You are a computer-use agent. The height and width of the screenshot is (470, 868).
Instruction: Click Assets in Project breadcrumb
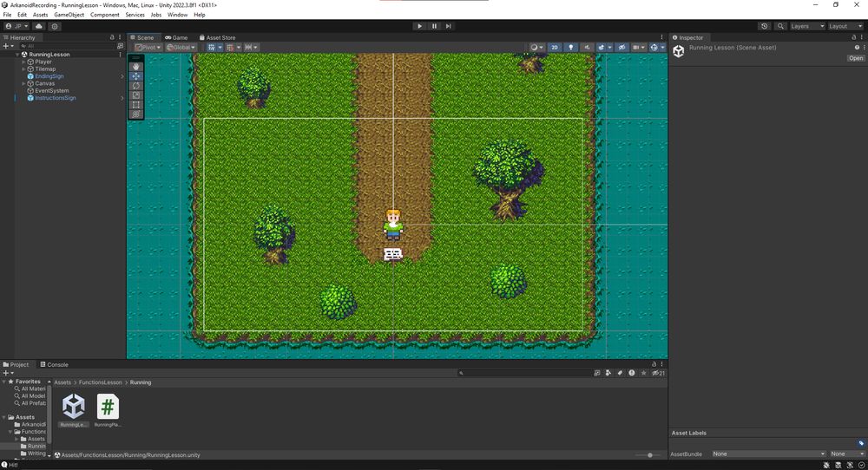pos(62,382)
